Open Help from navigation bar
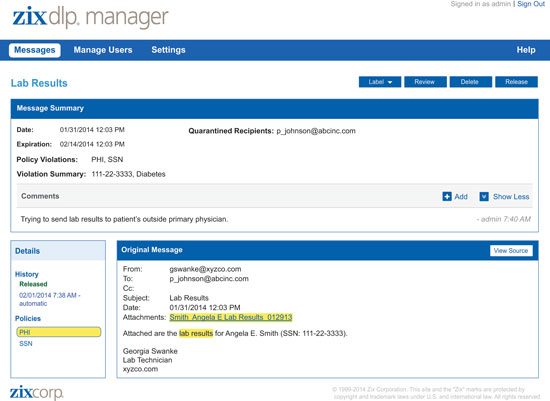The width and height of the screenshot is (550, 401). click(526, 50)
